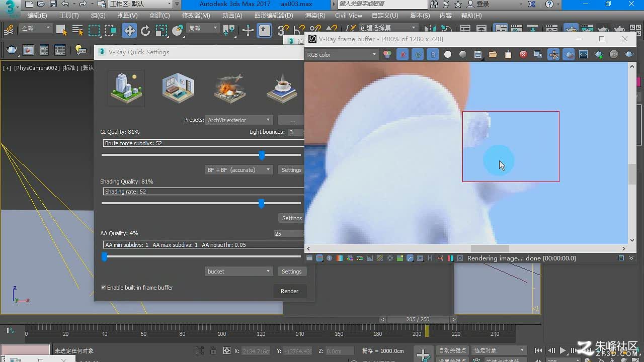
Task: Open the Rendered Frame Window icon
Action: [28, 50]
